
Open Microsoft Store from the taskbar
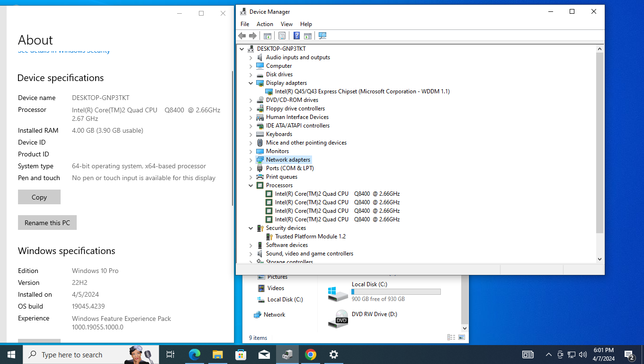coord(241,355)
